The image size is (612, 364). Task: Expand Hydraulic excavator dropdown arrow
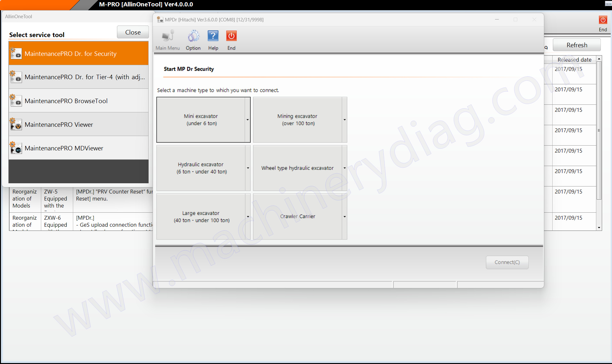click(x=248, y=168)
